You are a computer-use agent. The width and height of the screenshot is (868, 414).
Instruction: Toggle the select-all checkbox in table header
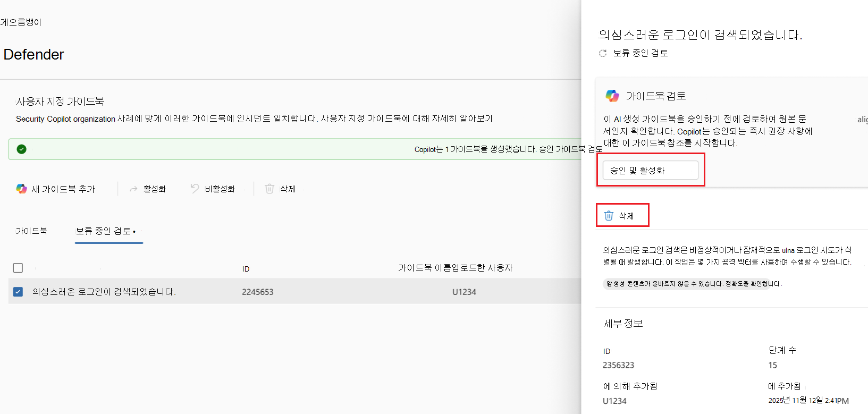18,268
